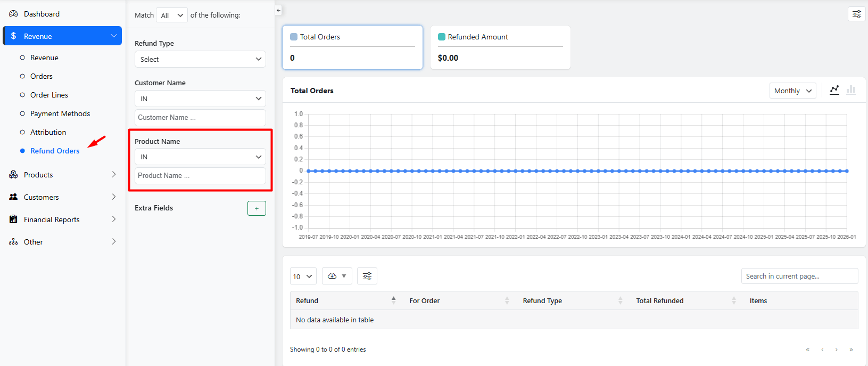
Task: Collapse the filter panel arrow icon
Action: 278,10
